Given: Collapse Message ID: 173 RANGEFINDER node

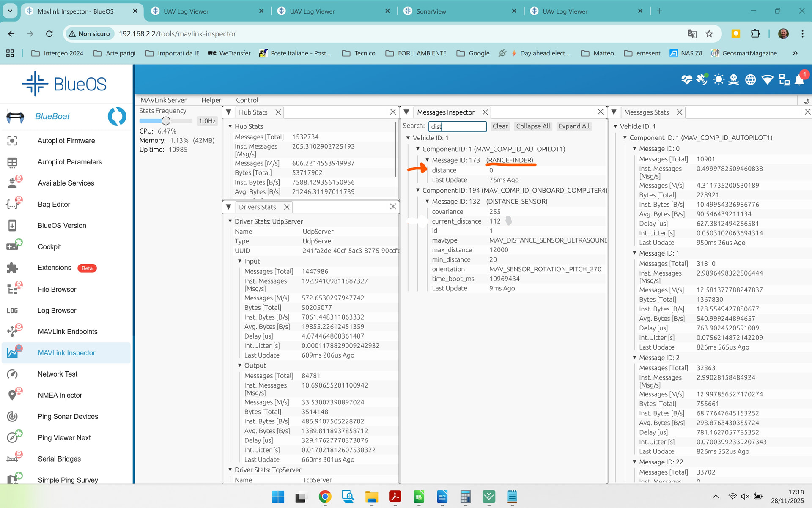Looking at the screenshot, I should pos(427,160).
